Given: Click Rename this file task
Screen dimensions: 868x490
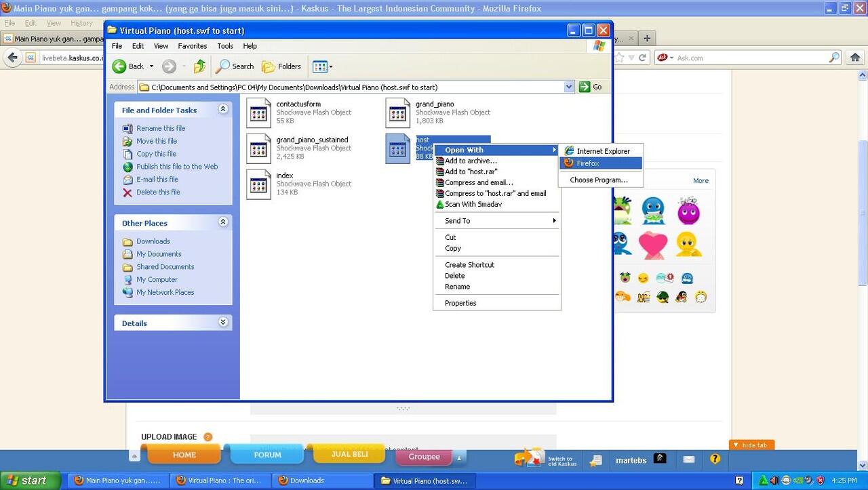Looking at the screenshot, I should coord(161,128).
